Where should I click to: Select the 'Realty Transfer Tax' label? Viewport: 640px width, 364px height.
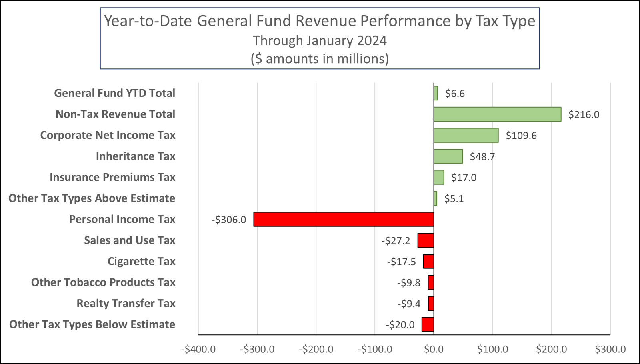coord(126,304)
